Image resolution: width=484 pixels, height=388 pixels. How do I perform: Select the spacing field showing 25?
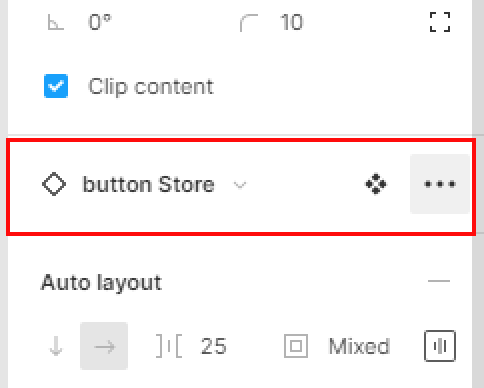(x=214, y=346)
